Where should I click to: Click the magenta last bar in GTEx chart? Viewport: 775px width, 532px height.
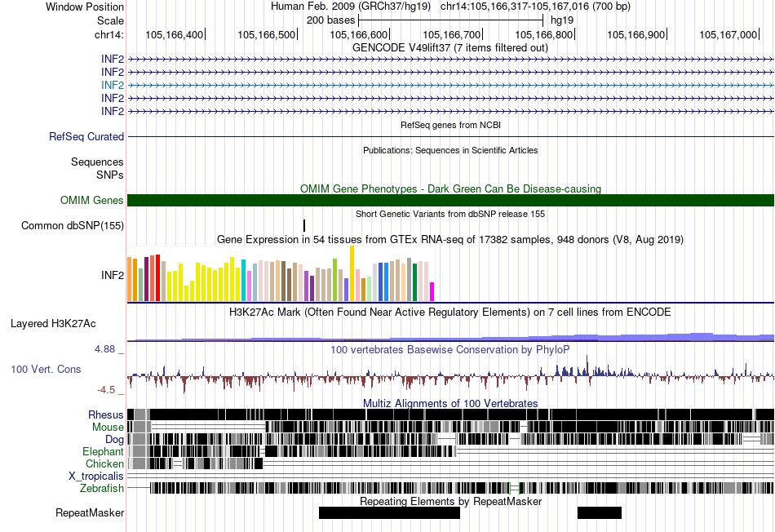click(432, 292)
